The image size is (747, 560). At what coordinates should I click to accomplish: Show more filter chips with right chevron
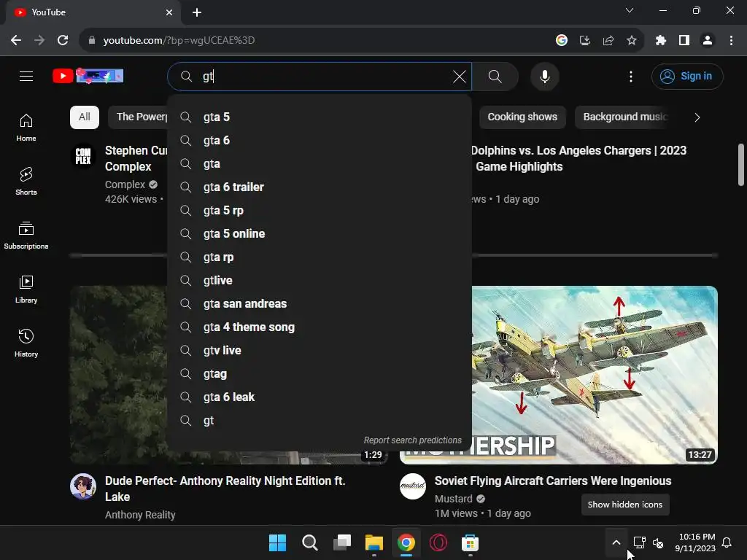click(x=697, y=117)
